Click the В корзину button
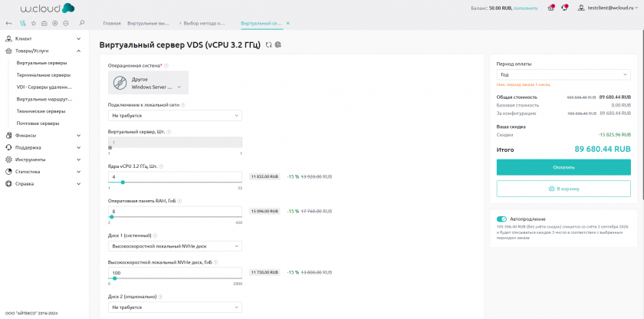 (563, 188)
